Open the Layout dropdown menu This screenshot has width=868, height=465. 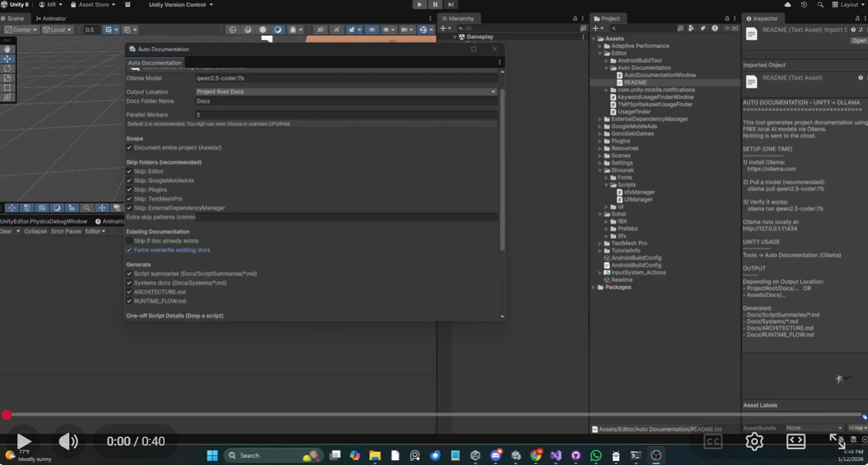tap(848, 5)
